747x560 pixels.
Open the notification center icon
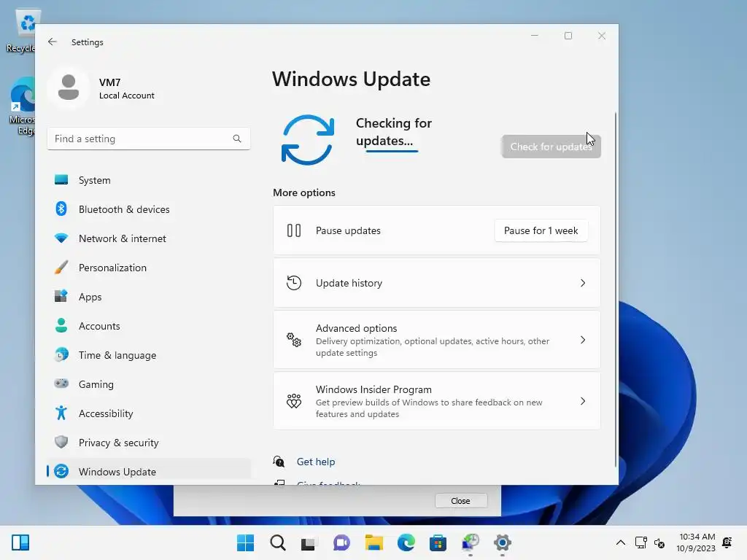727,542
